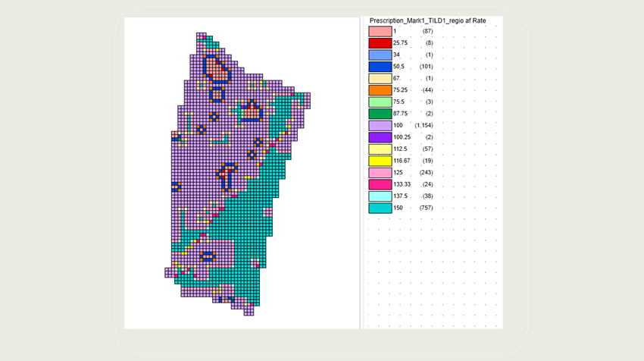
Task: Click the blue 50.5 legend swatch
Action: point(380,67)
